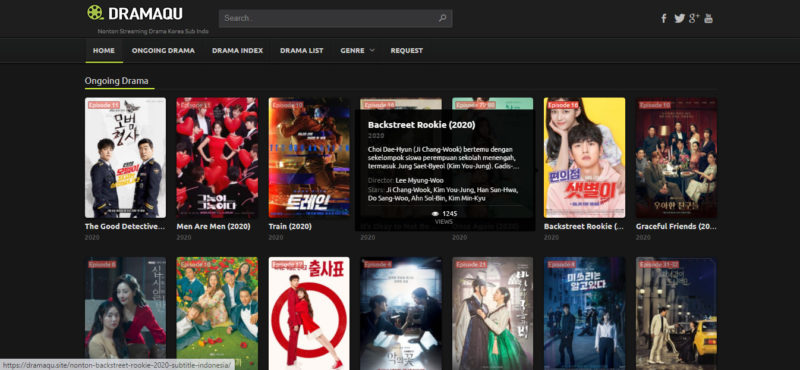Click the DRAMAQU site title text

coord(145,14)
